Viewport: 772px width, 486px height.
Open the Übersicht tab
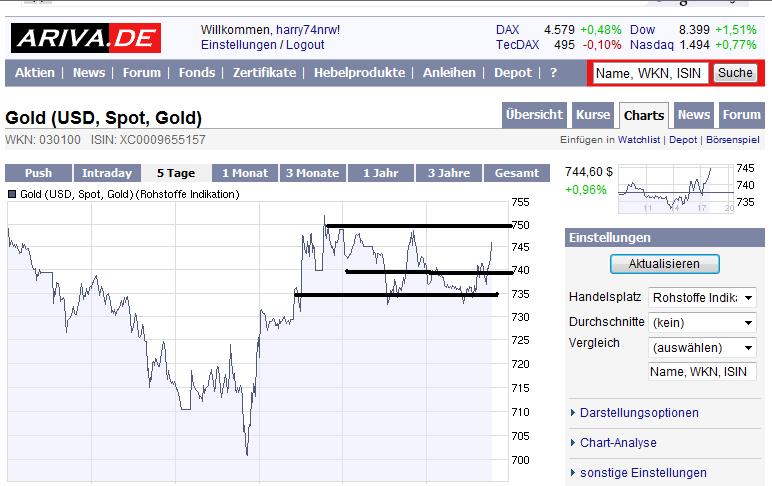(x=533, y=115)
